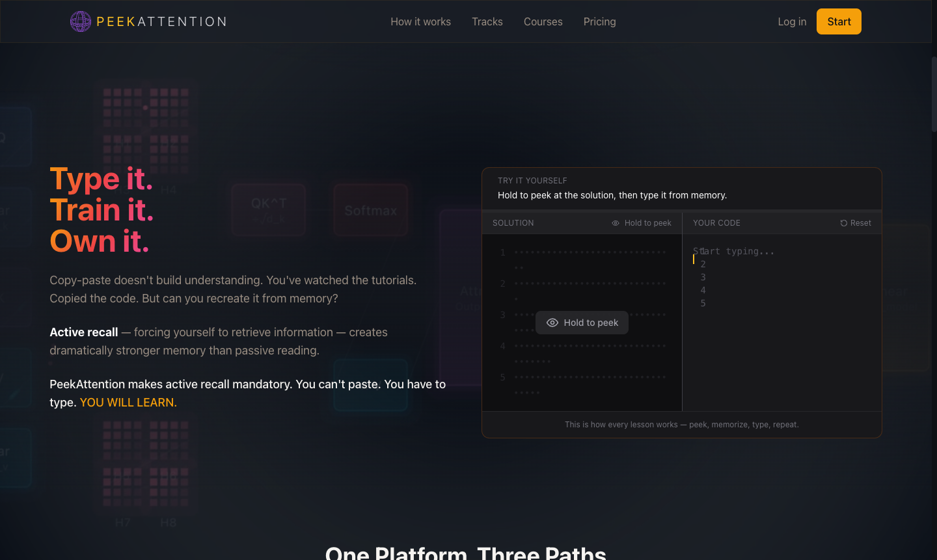
Task: Open the How it works page
Action: (420, 21)
